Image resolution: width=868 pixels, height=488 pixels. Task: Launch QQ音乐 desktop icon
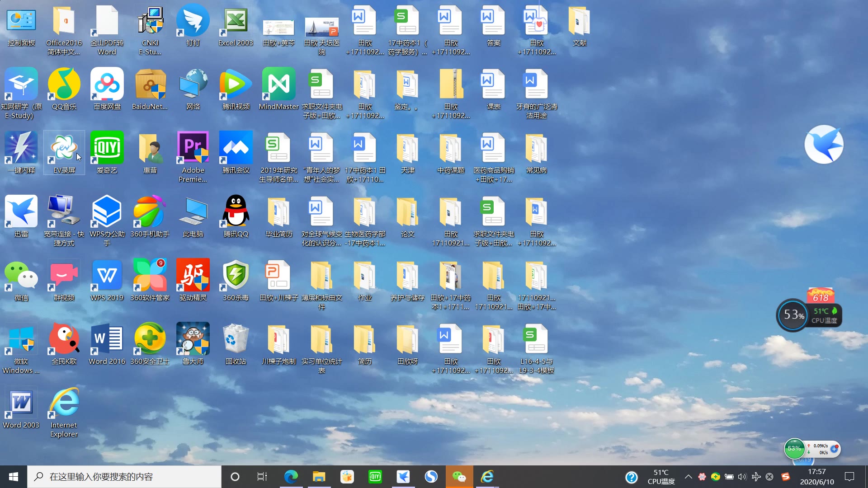64,89
